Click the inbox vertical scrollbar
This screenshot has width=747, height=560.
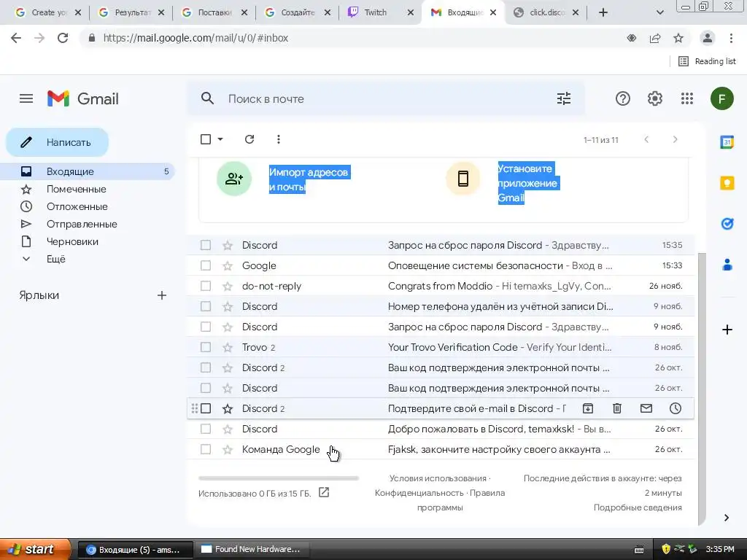pos(701,388)
